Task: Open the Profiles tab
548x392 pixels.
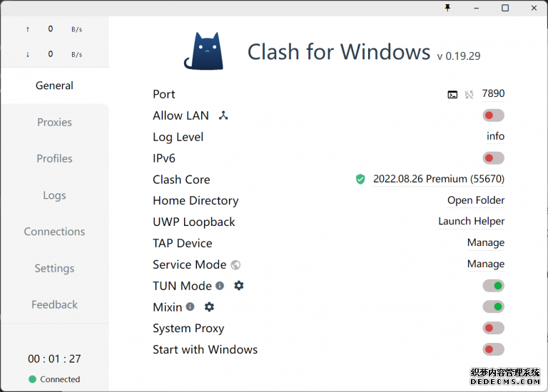Action: [x=54, y=158]
